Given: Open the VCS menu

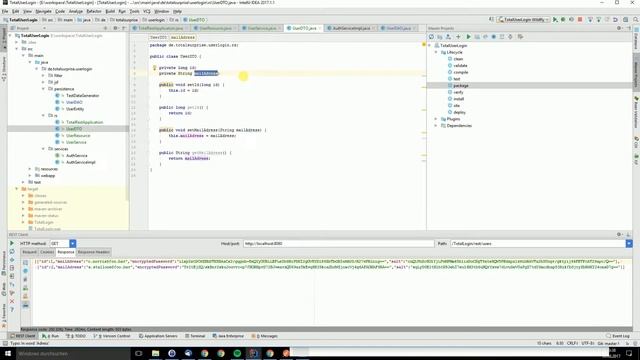Looking at the screenshot, I should click(x=147, y=11).
